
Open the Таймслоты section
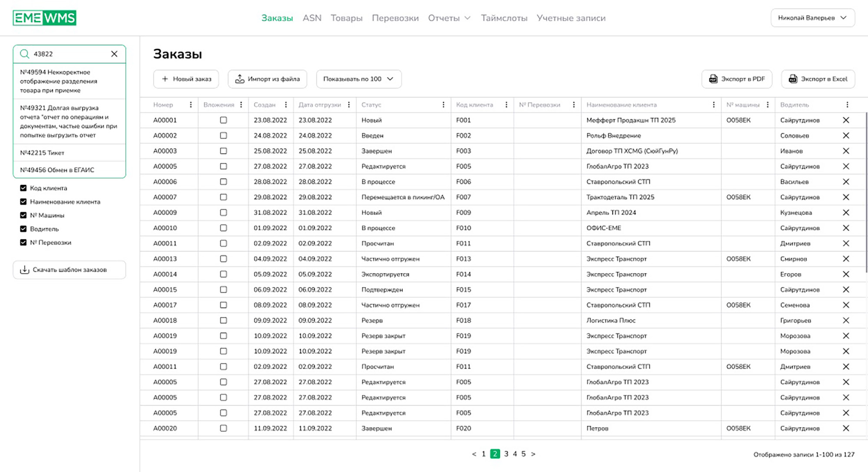[x=504, y=18]
